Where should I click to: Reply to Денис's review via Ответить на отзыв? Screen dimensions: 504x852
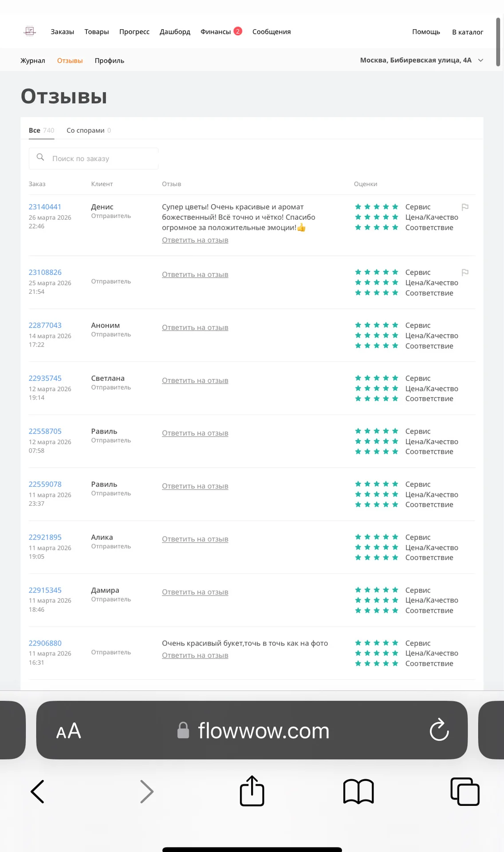point(195,240)
